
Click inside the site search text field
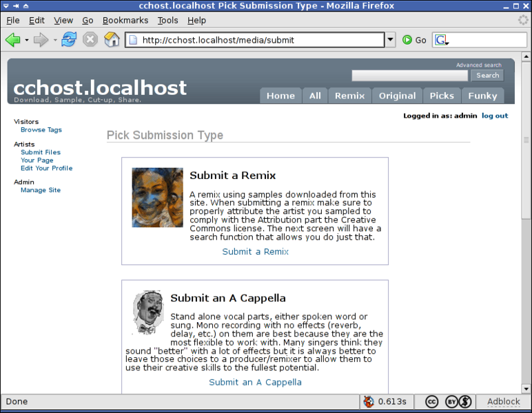tap(409, 76)
